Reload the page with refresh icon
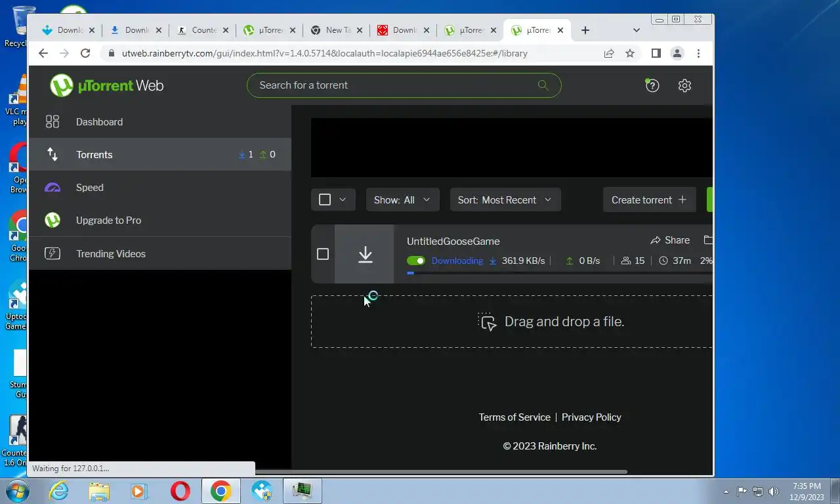This screenshot has height=504, width=840. pyautogui.click(x=85, y=53)
